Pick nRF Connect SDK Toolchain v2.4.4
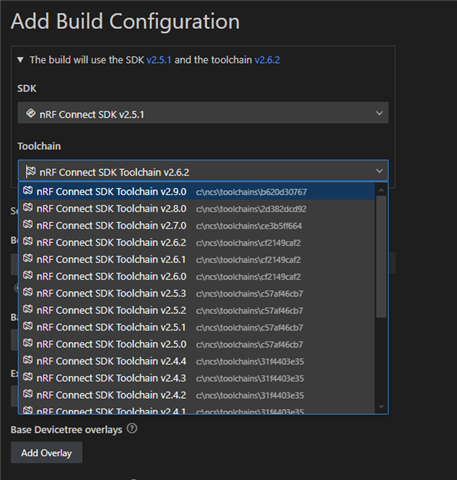The width and height of the screenshot is (457, 480). [x=197, y=362]
